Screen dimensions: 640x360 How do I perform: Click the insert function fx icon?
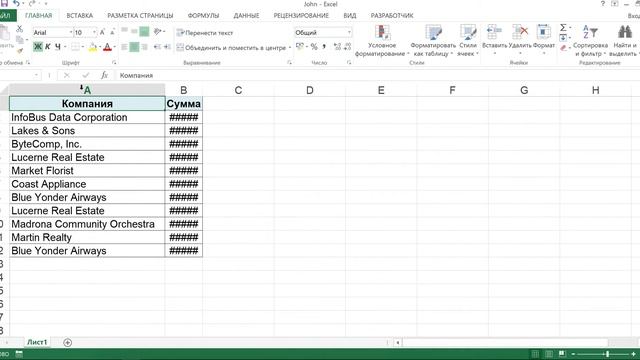click(x=104, y=75)
